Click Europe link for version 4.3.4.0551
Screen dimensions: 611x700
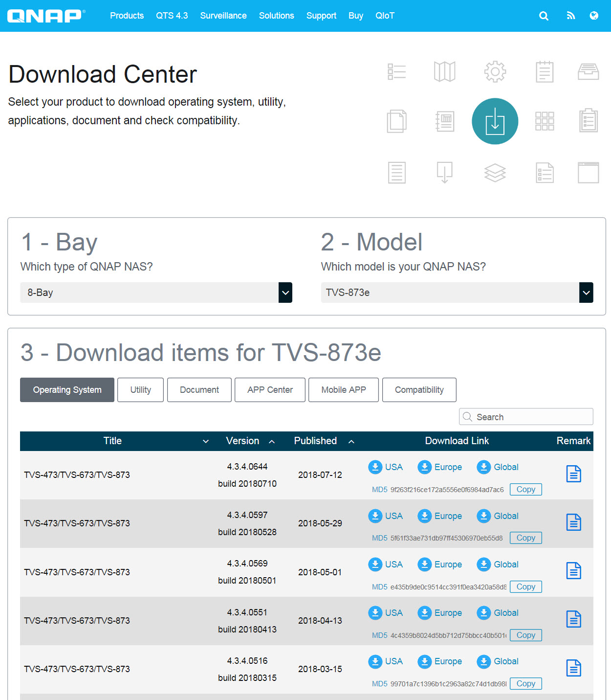(x=440, y=613)
